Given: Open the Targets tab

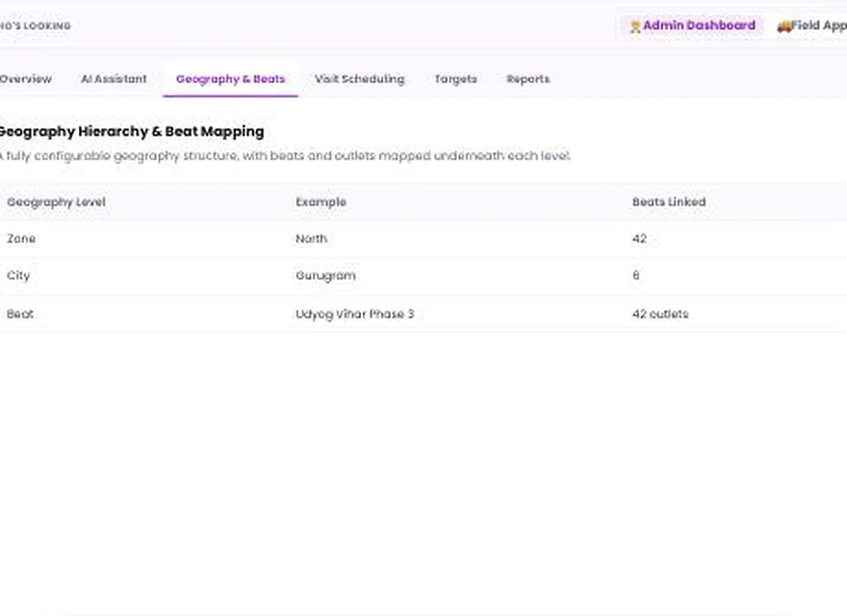Looking at the screenshot, I should pos(455,79).
